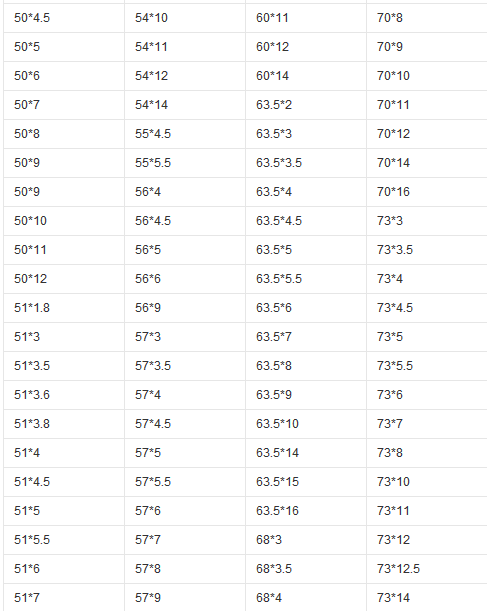
Task: Click the 57*3.5 cell
Action: click(x=185, y=366)
